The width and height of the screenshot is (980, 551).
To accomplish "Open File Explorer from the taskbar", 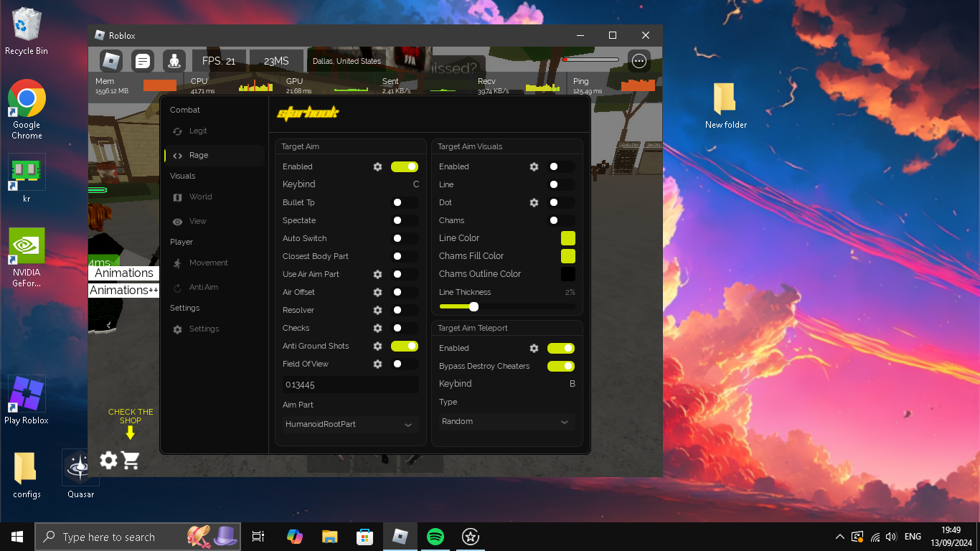I will pos(329,537).
